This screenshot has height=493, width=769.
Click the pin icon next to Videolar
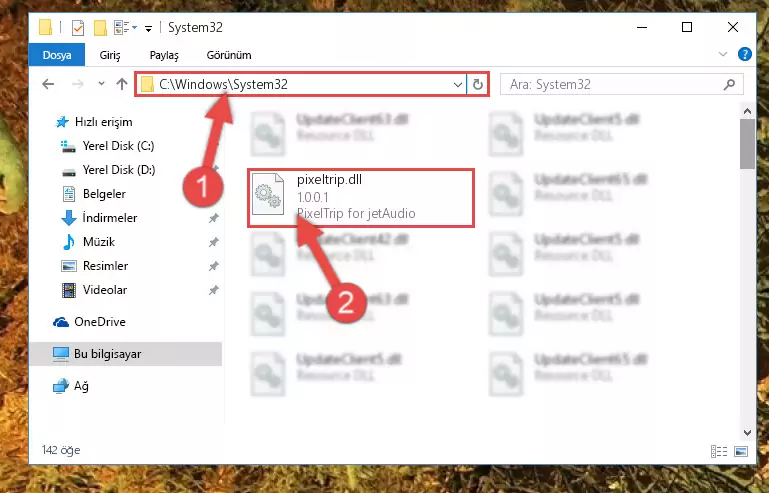(x=213, y=290)
